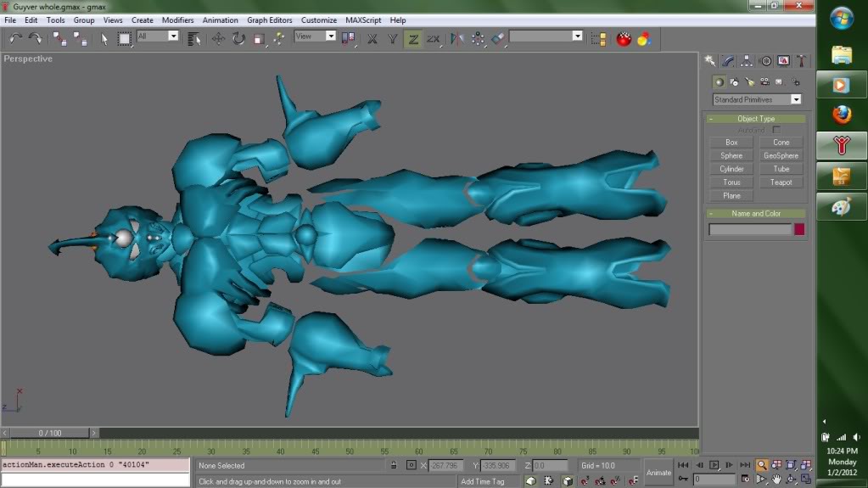Viewport: 868px width, 488px height.
Task: Click the 0 / 100 time slider
Action: tap(50, 433)
